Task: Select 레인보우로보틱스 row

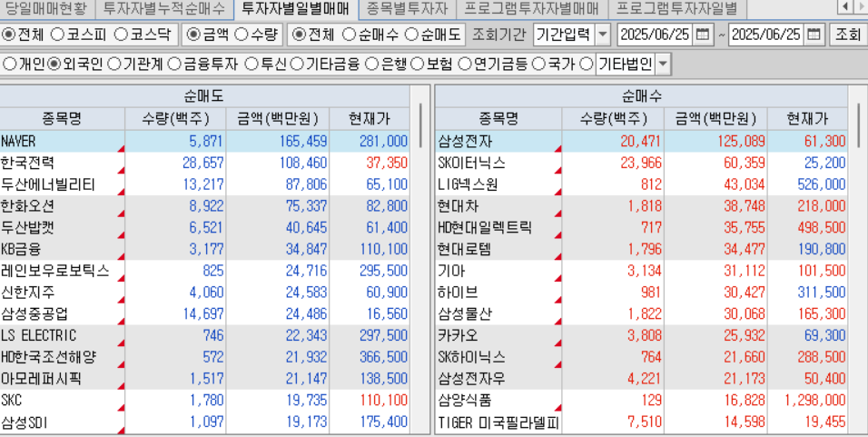Action: 204,271
